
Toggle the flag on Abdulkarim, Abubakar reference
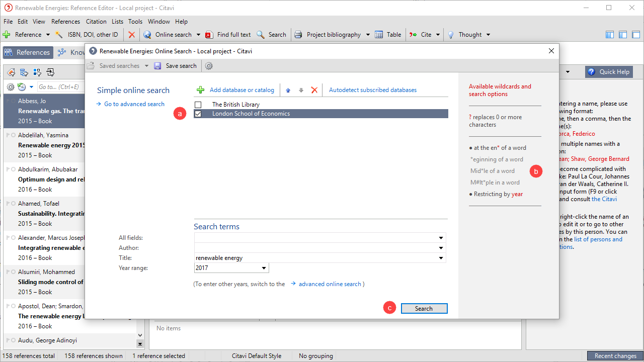tap(8, 169)
